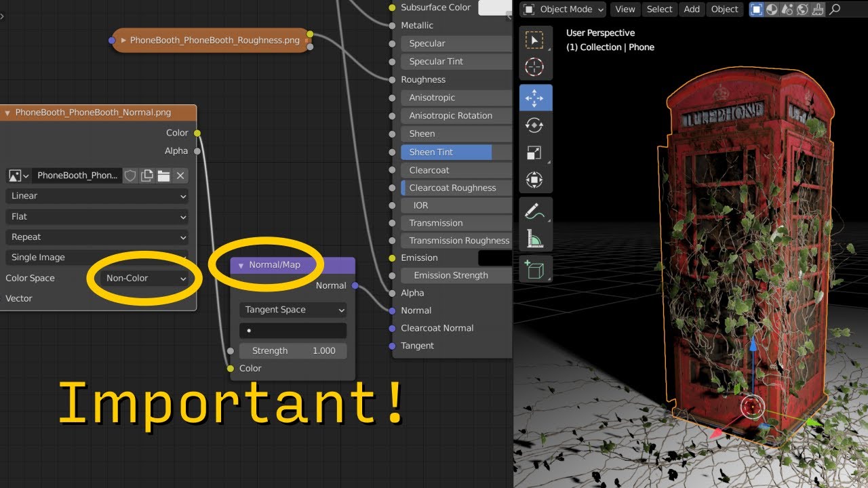Click the "(1) Collection | Phone" viewport text

click(610, 47)
